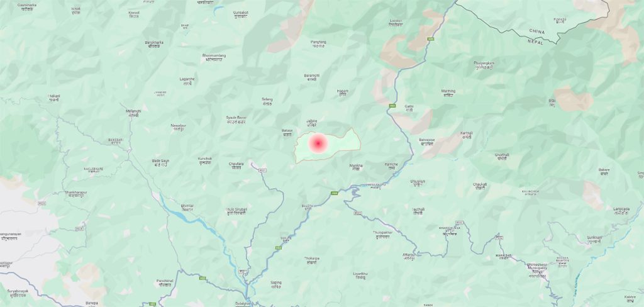This screenshot has width=644, height=307.
Task: Click the CHINA country label
Action: (537, 31)
